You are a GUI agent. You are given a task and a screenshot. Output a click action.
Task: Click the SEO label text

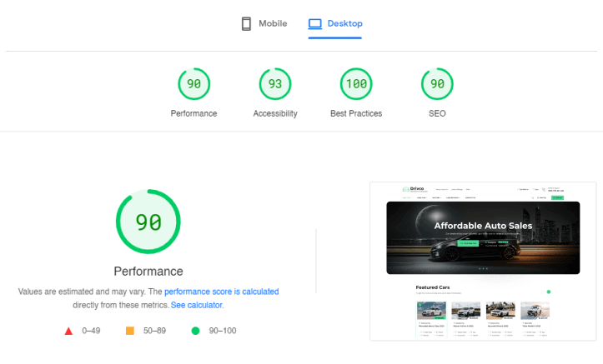point(437,113)
